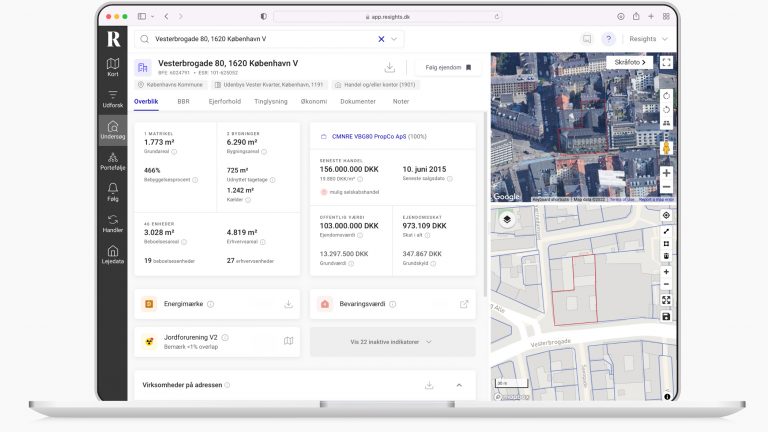Show Jordforurening V2 on the map
The height and width of the screenshot is (432, 768).
point(288,341)
